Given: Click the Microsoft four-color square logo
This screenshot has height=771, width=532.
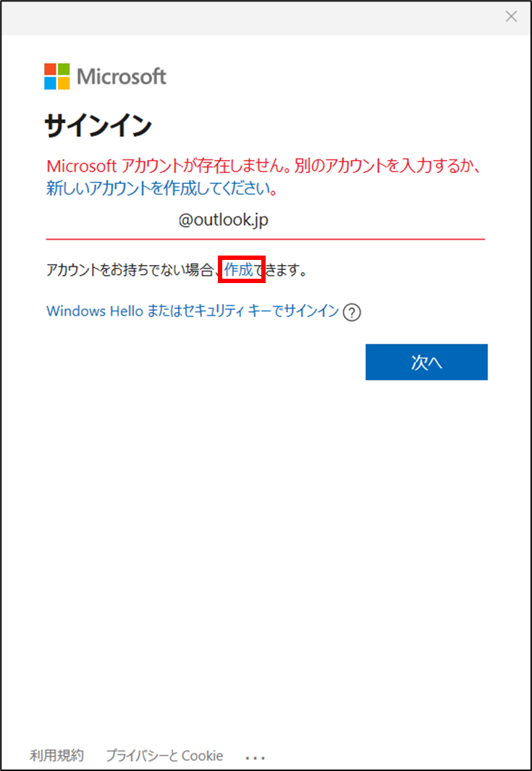Looking at the screenshot, I should (57, 76).
